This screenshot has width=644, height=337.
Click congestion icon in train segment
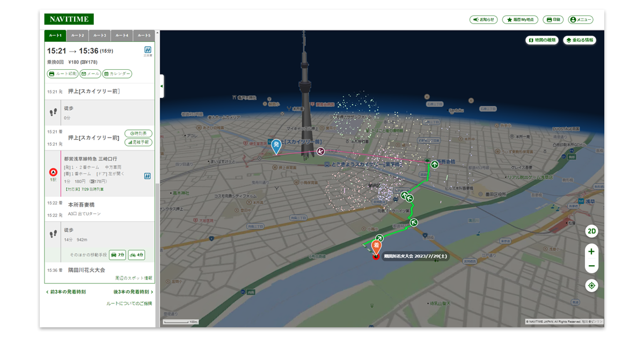coord(147,175)
